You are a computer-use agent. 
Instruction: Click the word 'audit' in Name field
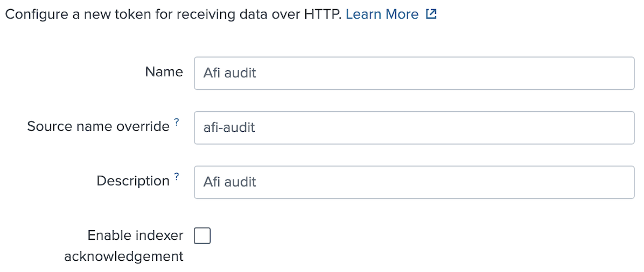(241, 73)
